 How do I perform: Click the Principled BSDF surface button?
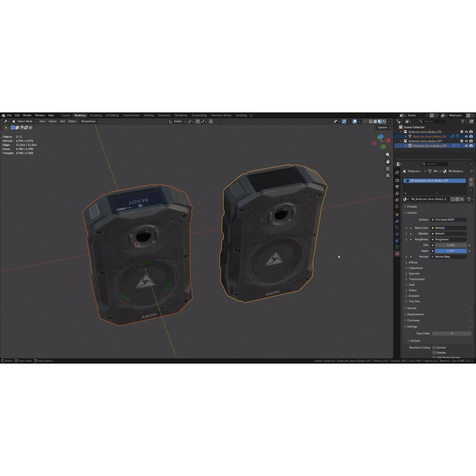coord(449,220)
